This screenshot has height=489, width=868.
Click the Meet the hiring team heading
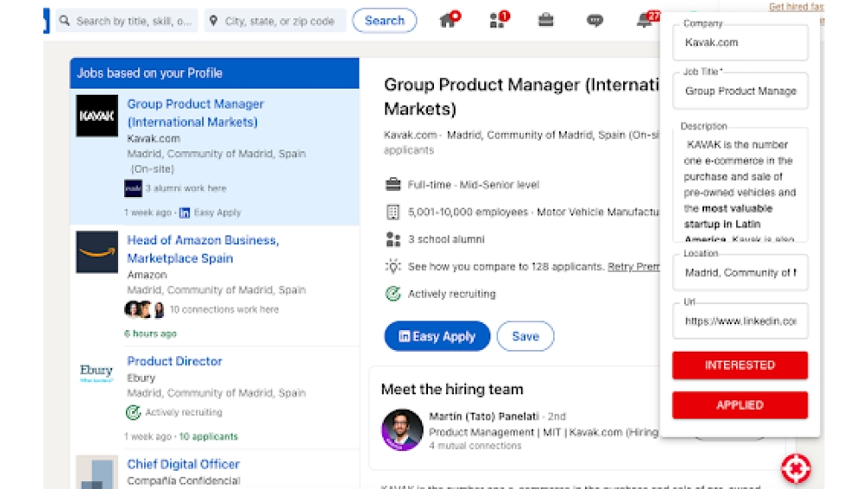tap(451, 389)
